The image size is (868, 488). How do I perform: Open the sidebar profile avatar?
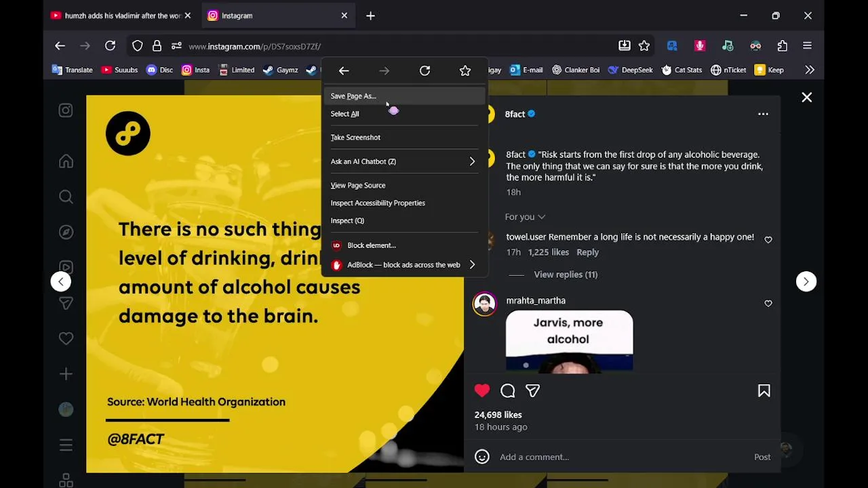pos(66,409)
